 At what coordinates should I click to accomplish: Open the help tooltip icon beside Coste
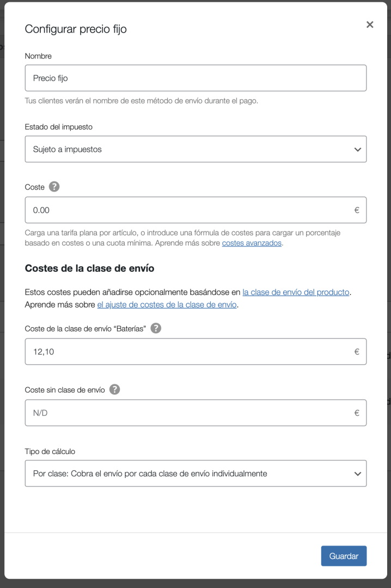(x=54, y=187)
